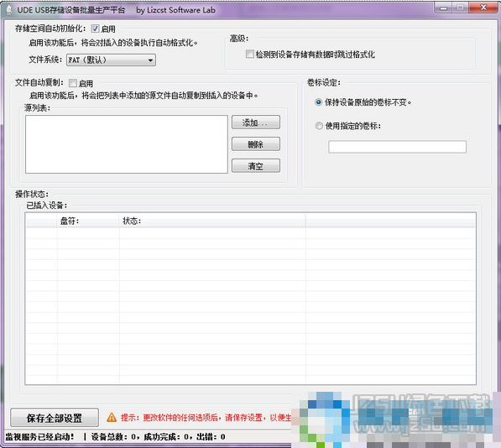Click 保存全部设置 button
Image resolution: width=501 pixels, height=448 pixels.
(x=55, y=418)
